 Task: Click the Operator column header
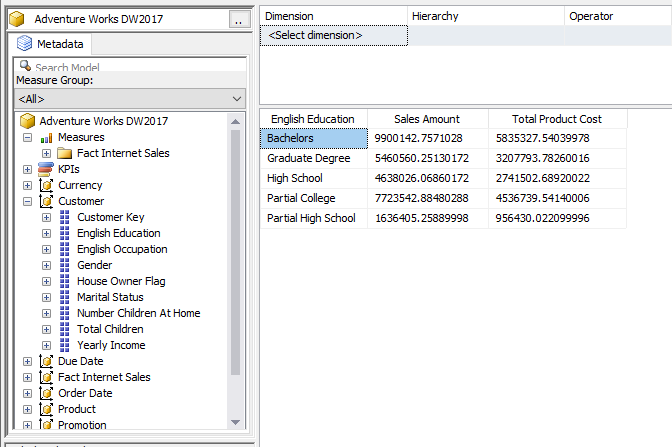click(x=618, y=16)
